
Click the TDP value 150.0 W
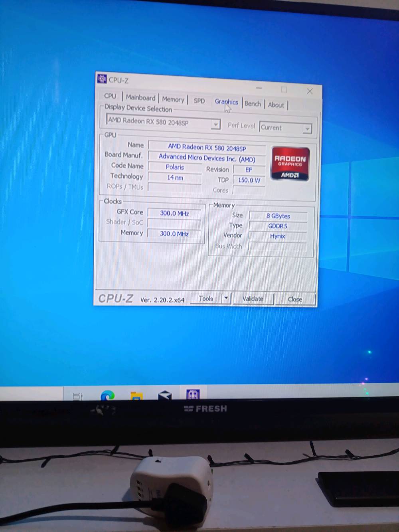pos(249,180)
